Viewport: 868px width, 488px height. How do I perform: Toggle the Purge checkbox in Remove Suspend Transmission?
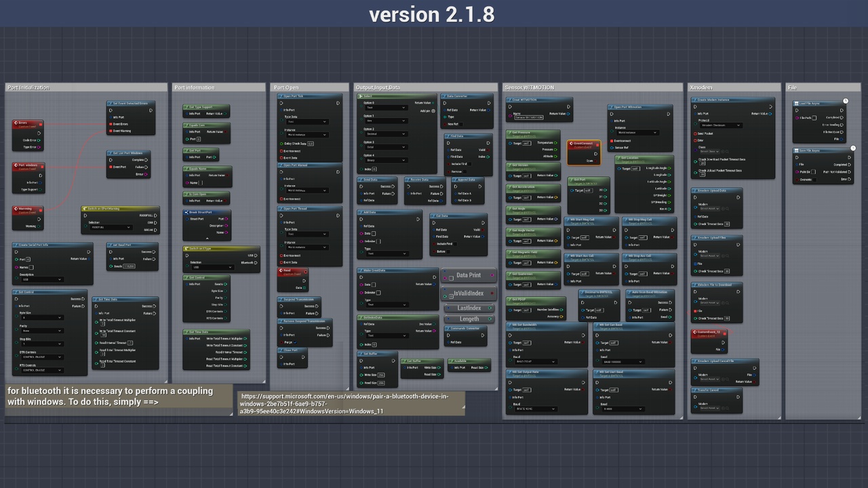click(295, 342)
